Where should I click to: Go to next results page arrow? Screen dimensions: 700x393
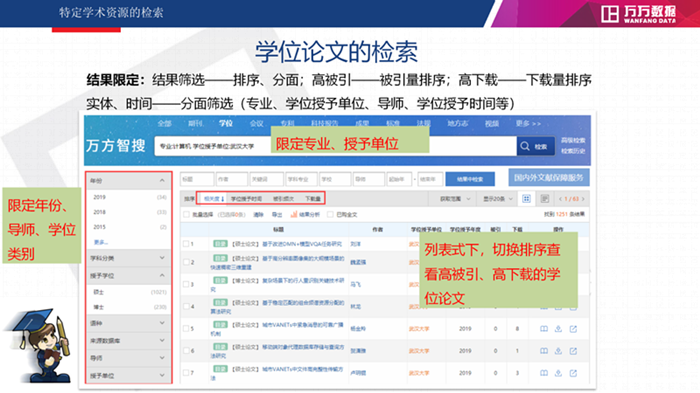point(583,199)
